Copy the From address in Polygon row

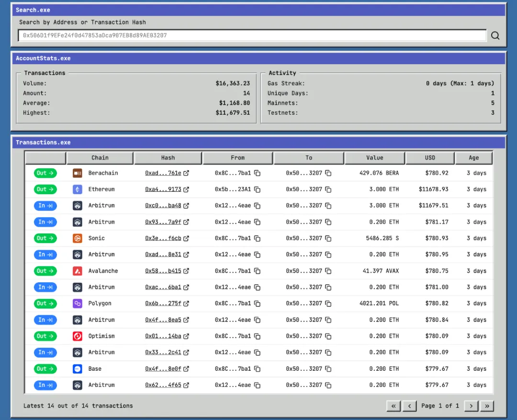click(257, 303)
